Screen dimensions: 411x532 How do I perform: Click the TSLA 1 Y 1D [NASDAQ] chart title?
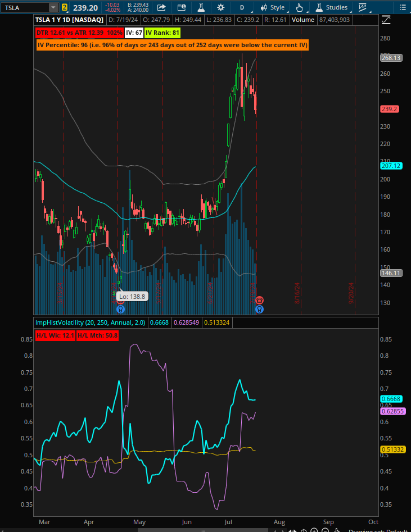tap(69, 20)
